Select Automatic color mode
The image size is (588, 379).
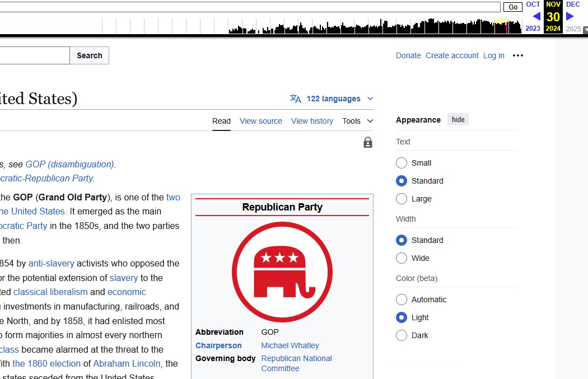[402, 300]
